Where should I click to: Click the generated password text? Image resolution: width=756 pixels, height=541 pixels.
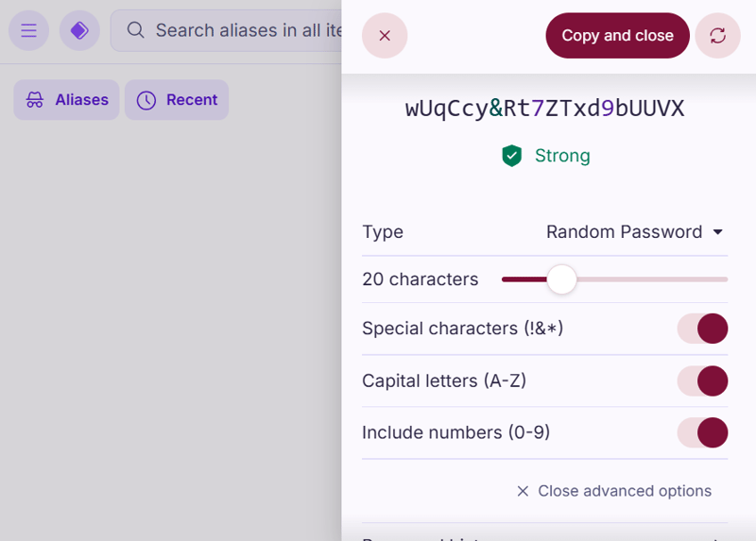point(544,109)
